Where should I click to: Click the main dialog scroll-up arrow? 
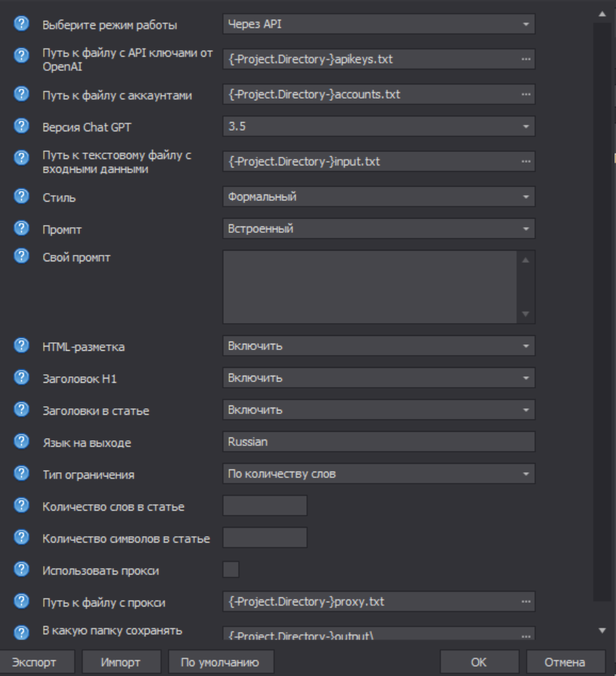[603, 14]
